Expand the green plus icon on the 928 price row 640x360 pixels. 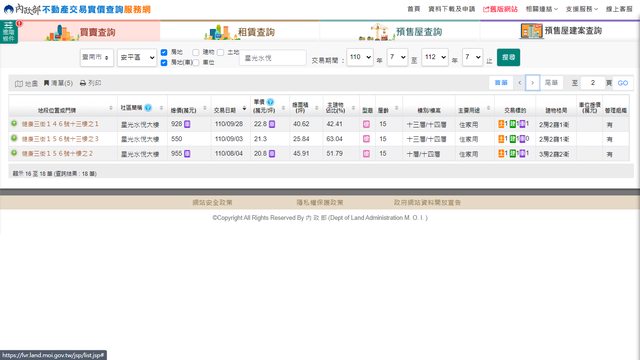tap(14, 123)
